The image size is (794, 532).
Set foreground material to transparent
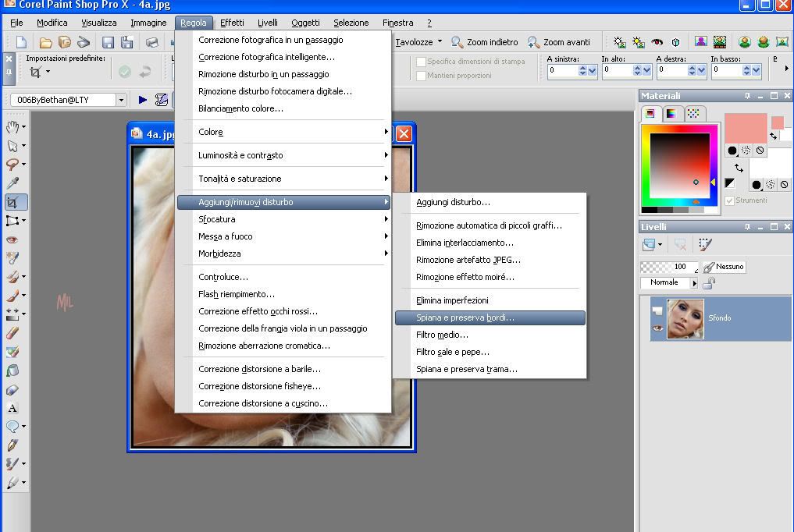[x=760, y=151]
